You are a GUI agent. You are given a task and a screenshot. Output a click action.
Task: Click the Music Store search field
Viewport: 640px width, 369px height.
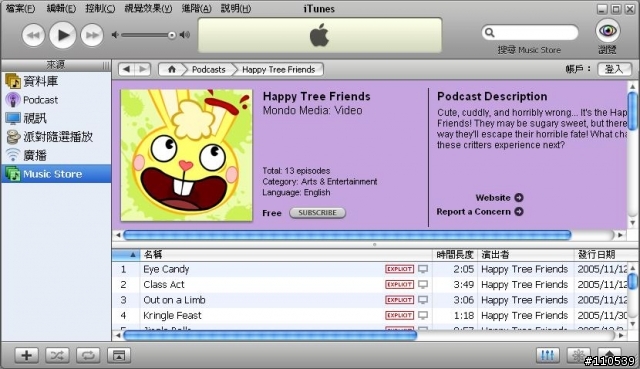click(530, 33)
